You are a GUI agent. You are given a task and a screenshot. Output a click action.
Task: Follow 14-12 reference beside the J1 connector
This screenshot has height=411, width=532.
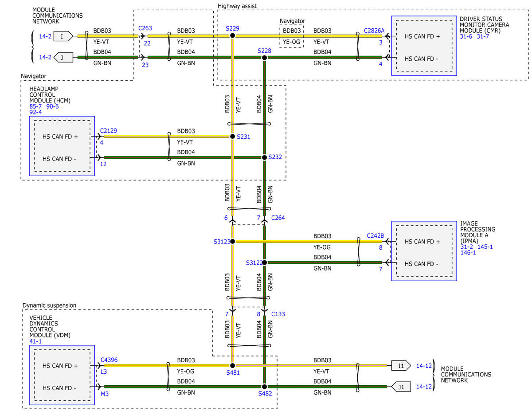tap(424, 387)
